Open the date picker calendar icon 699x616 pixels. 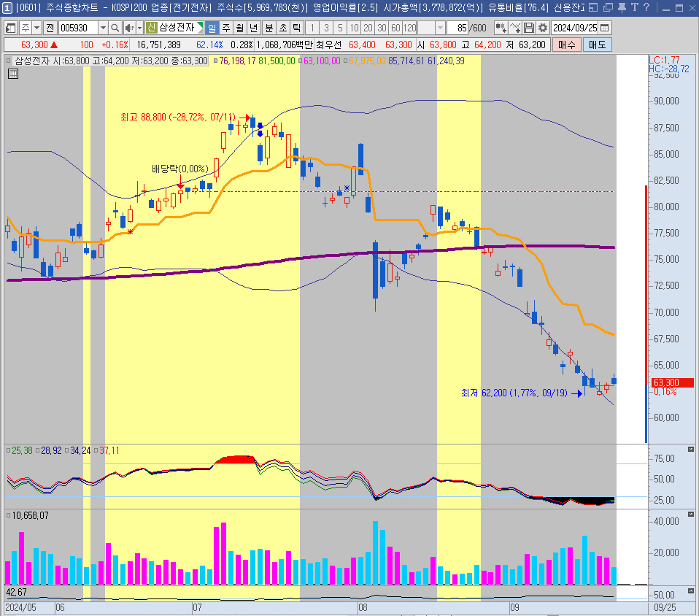[604, 28]
